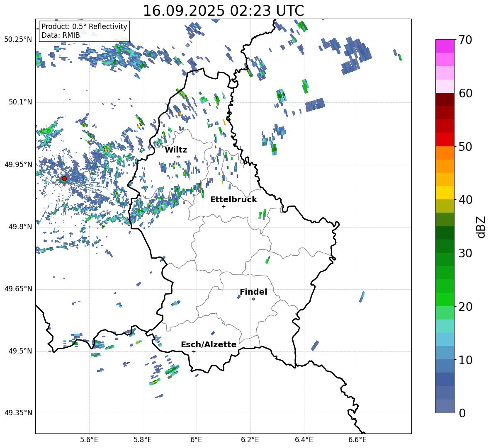Screen dimensions: 491x448
Task: Click the red radar site marker
Action: 64,179
